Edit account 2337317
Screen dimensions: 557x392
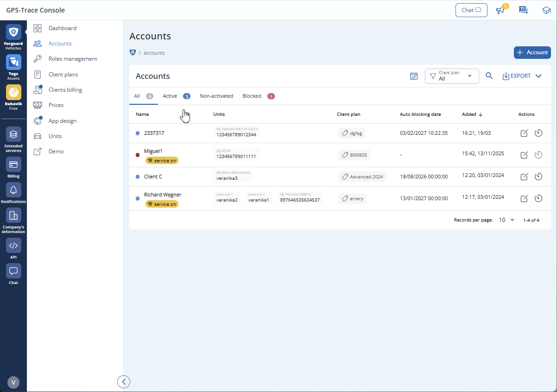point(524,133)
